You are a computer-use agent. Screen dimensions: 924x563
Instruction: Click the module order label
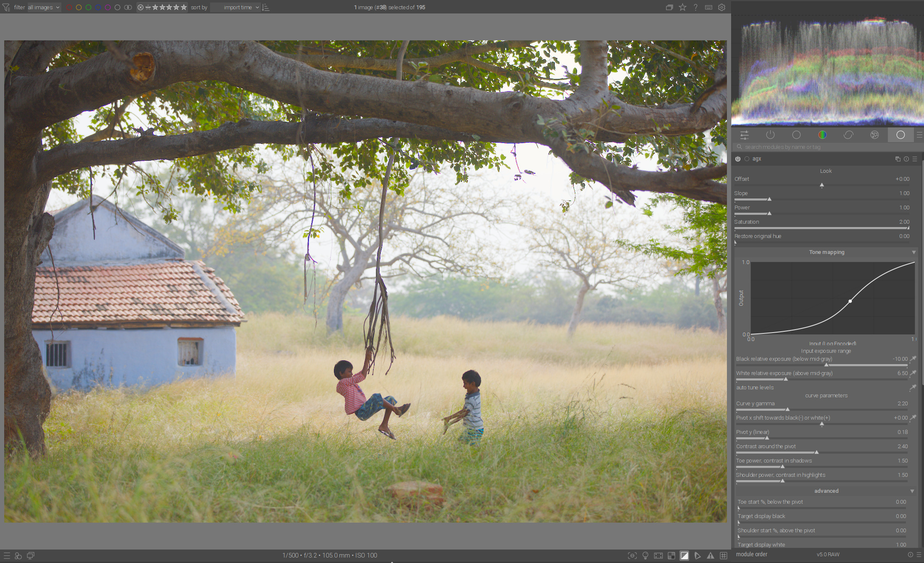pyautogui.click(x=752, y=555)
